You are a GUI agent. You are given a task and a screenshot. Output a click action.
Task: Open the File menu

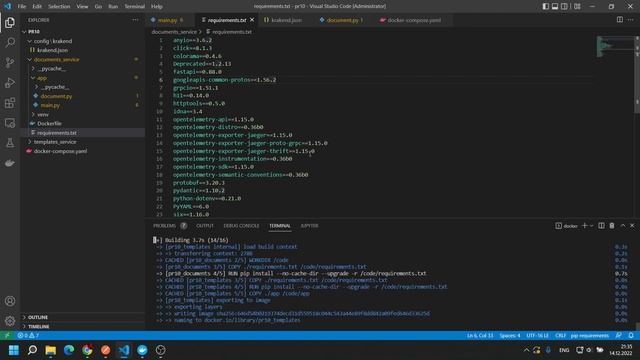(22, 7)
